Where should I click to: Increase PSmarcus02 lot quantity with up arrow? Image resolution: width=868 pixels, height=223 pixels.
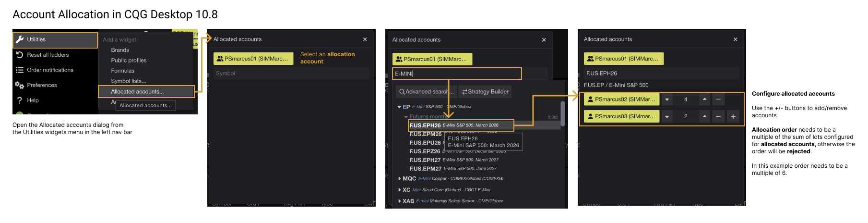tap(704, 99)
